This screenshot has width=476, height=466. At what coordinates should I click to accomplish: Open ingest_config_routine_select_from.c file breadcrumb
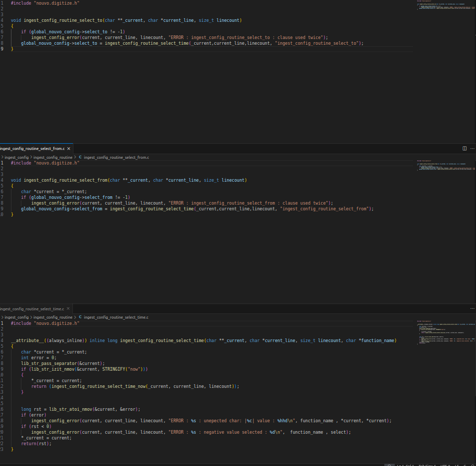click(x=116, y=157)
